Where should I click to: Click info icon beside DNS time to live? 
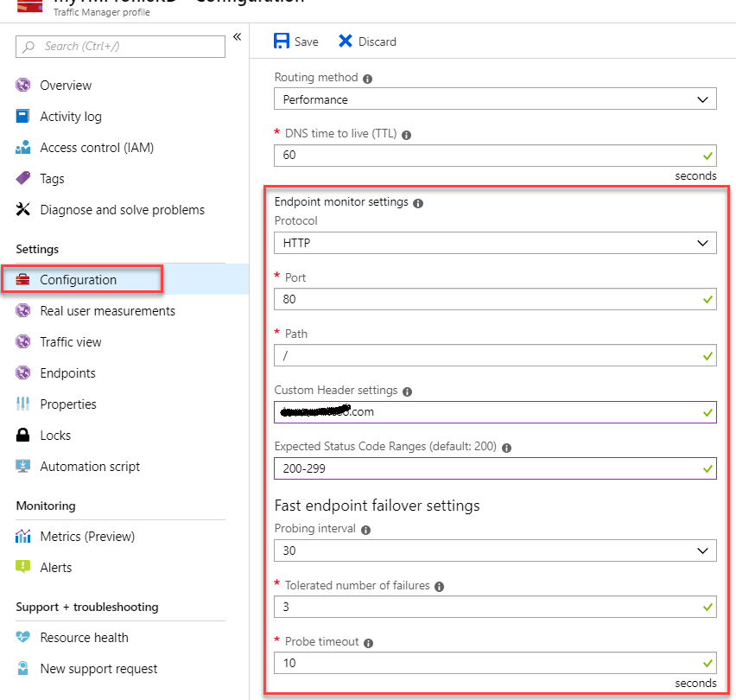(407, 135)
